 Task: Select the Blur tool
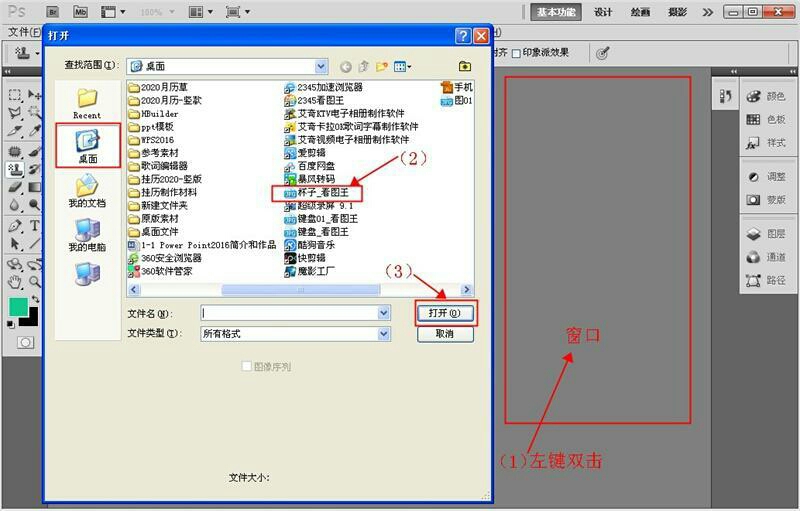click(15, 205)
